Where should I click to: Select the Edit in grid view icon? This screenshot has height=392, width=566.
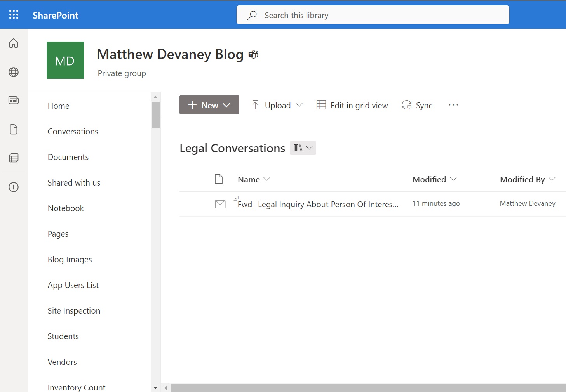321,105
